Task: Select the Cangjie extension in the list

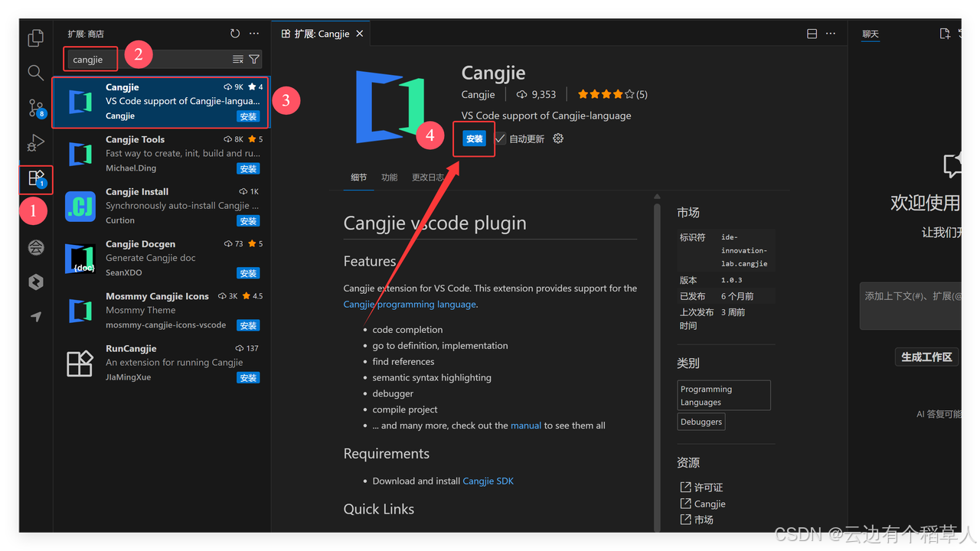Action: [161, 102]
